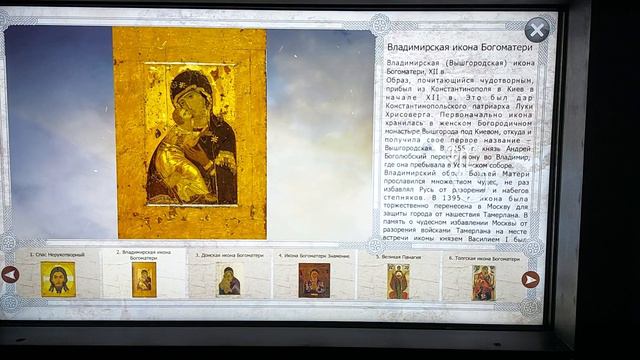This screenshot has width=640, height=360.
Task: Click the heading 'Владимирская икона Богоматери'
Action: (460, 47)
